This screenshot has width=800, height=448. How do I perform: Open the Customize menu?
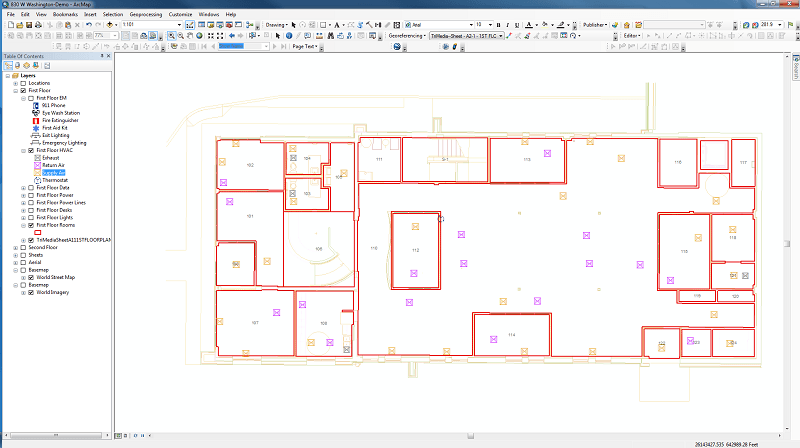click(181, 14)
